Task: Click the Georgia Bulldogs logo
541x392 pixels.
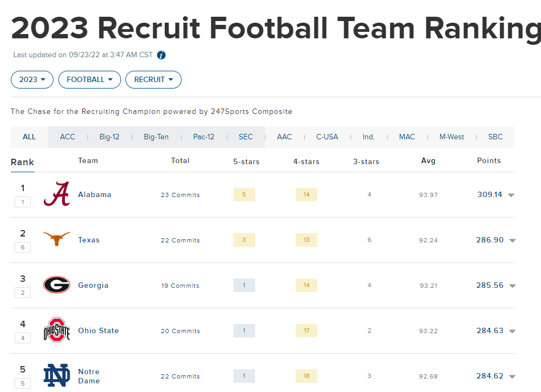Action: tap(57, 285)
